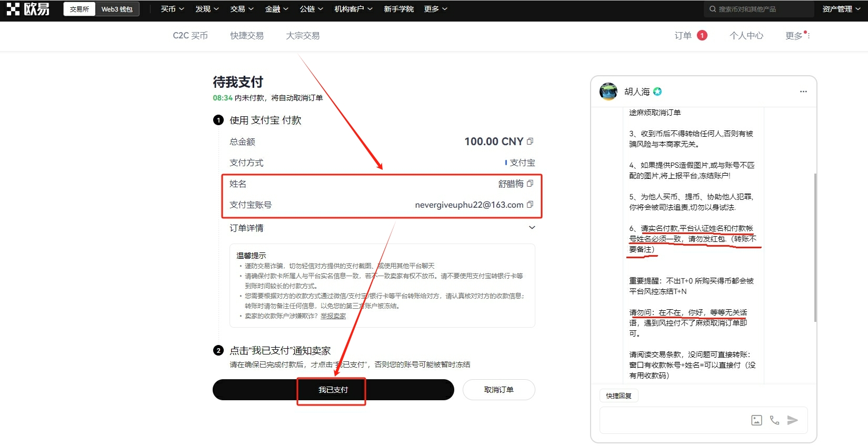Open the top-bar 更多 dropdown

pyautogui.click(x=436, y=9)
